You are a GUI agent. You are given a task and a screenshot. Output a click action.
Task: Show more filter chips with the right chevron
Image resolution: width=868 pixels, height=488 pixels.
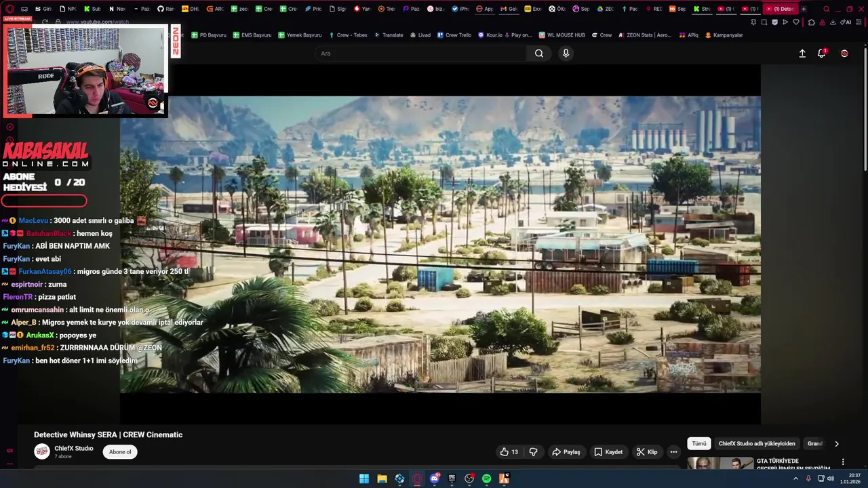[x=837, y=444]
